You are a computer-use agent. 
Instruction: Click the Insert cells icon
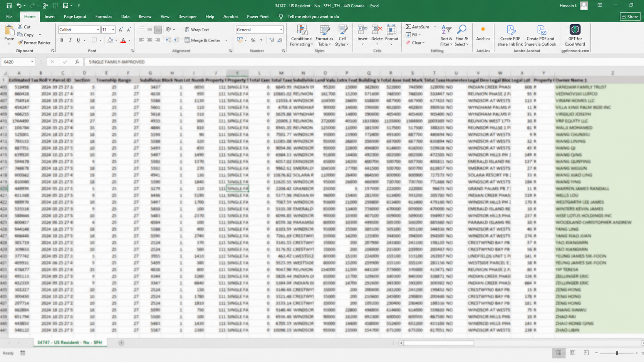click(362, 30)
